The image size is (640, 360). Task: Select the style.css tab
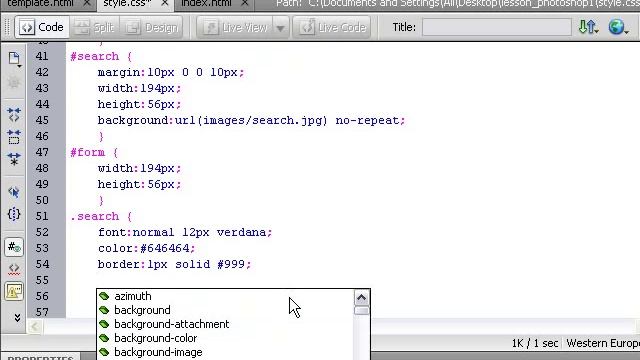tap(127, 3)
